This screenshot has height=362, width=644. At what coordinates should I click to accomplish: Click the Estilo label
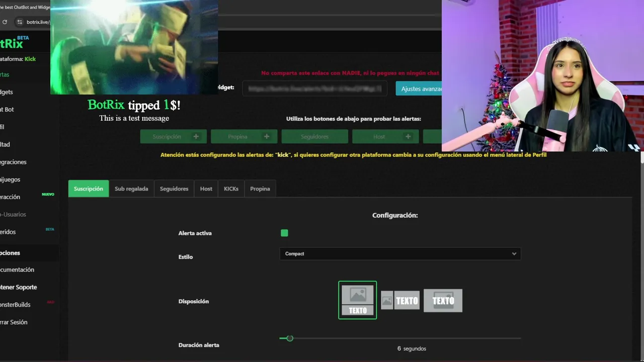[185, 257]
